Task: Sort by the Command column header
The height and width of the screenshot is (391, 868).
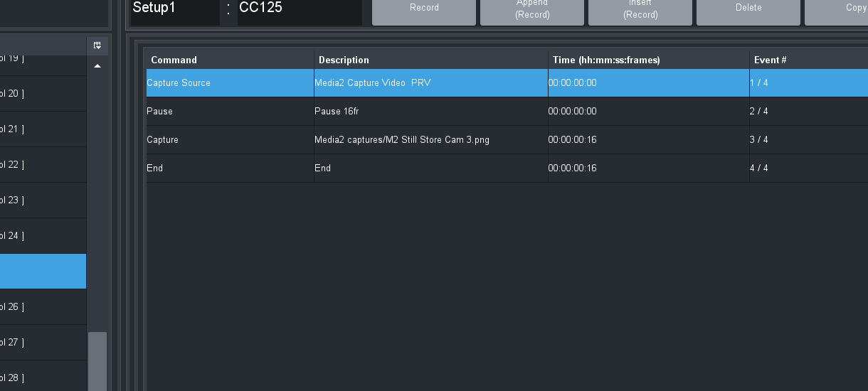Action: pyautogui.click(x=229, y=60)
